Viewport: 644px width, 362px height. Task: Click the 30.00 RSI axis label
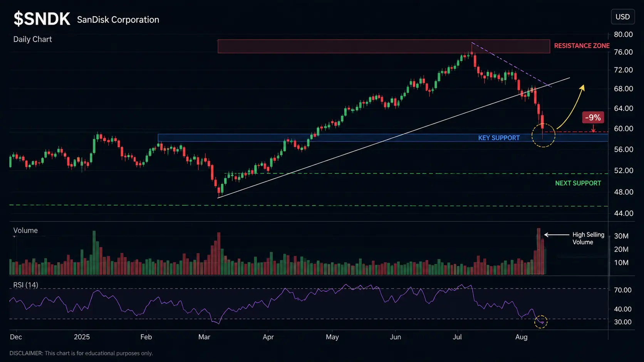coord(622,322)
